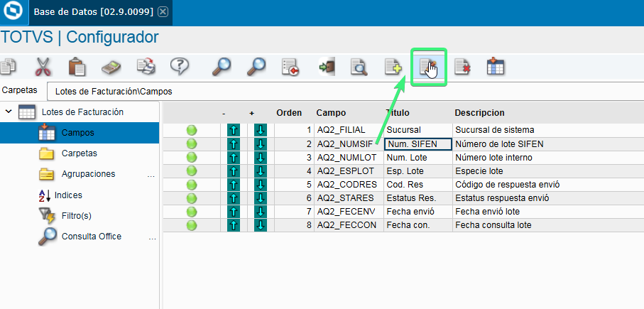Collapse the Lotes de Facturación tree node
This screenshot has height=309, width=644.
point(9,112)
